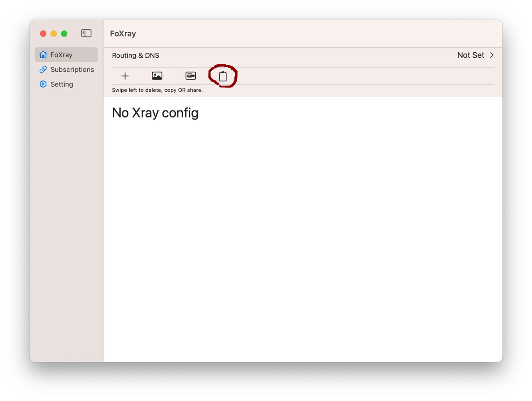Maximize the window with green button
The height and width of the screenshot is (401, 532).
(x=64, y=34)
